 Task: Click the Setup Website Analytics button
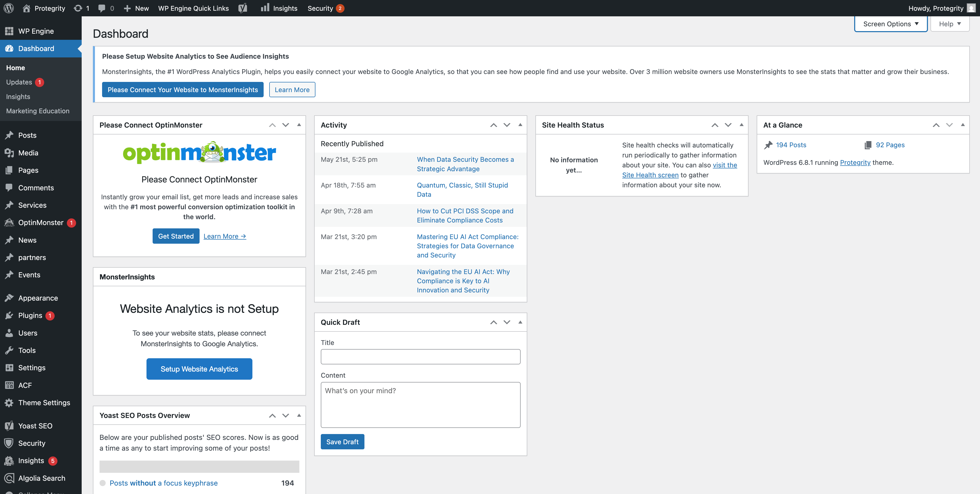(199, 369)
